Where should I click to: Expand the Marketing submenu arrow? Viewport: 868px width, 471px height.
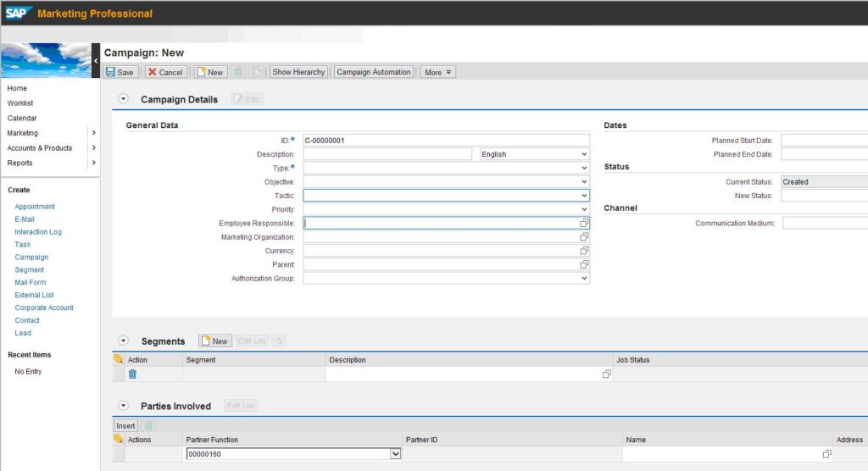point(93,133)
